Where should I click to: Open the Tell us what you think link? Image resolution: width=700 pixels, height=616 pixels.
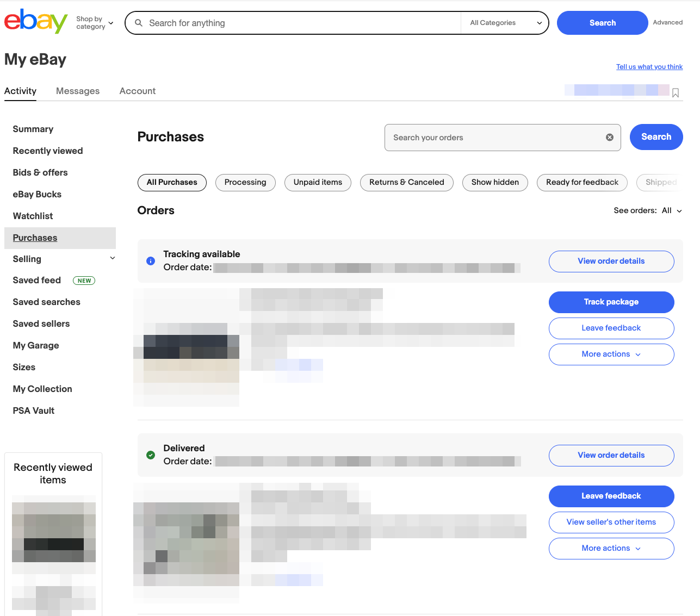click(649, 67)
